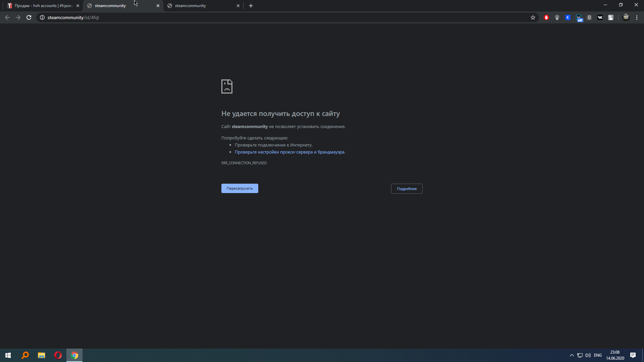Close the last steamcommunity tab
This screenshot has height=362, width=644.
tap(238, 6)
